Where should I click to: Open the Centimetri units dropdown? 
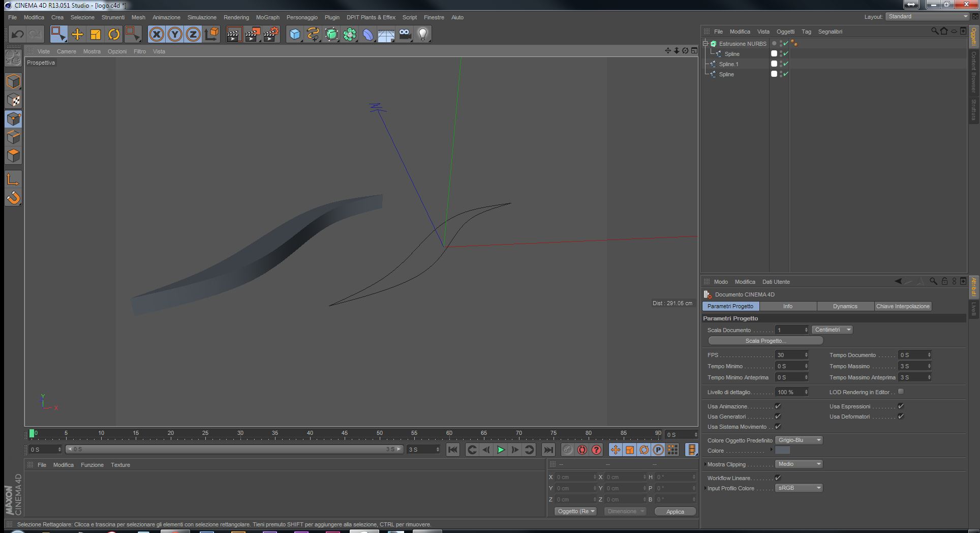pyautogui.click(x=832, y=330)
